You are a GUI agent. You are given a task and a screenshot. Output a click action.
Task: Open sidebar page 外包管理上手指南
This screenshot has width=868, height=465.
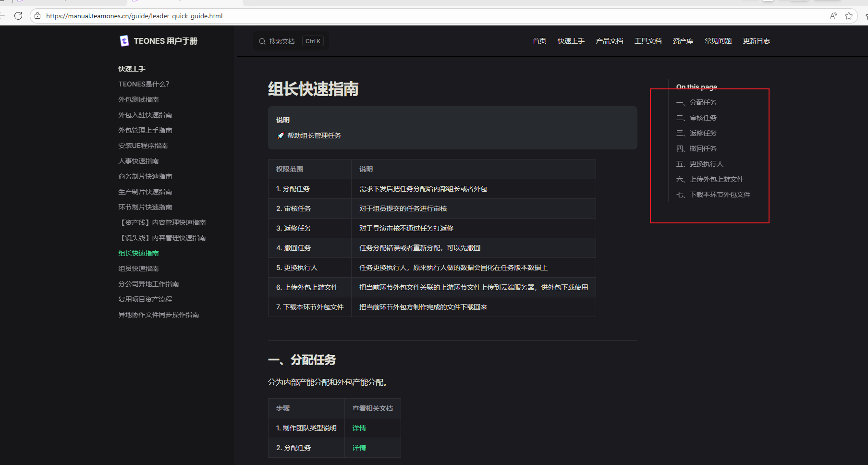click(x=145, y=130)
